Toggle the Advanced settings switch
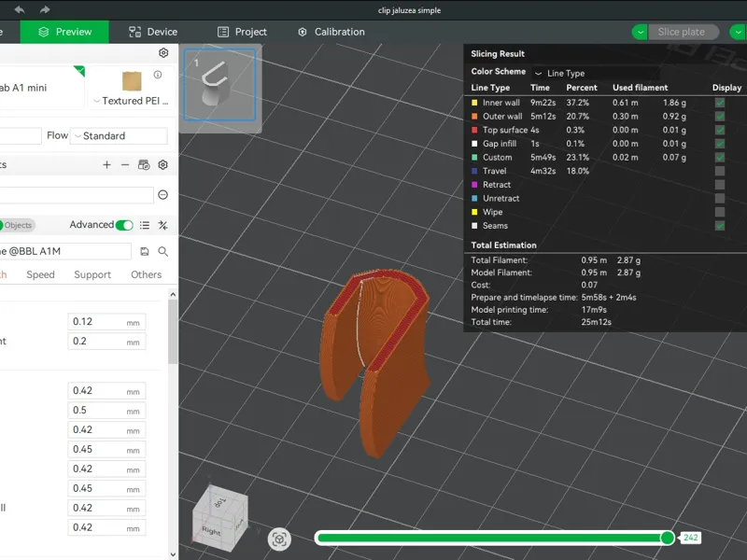This screenshot has height=560, width=747. (x=124, y=225)
